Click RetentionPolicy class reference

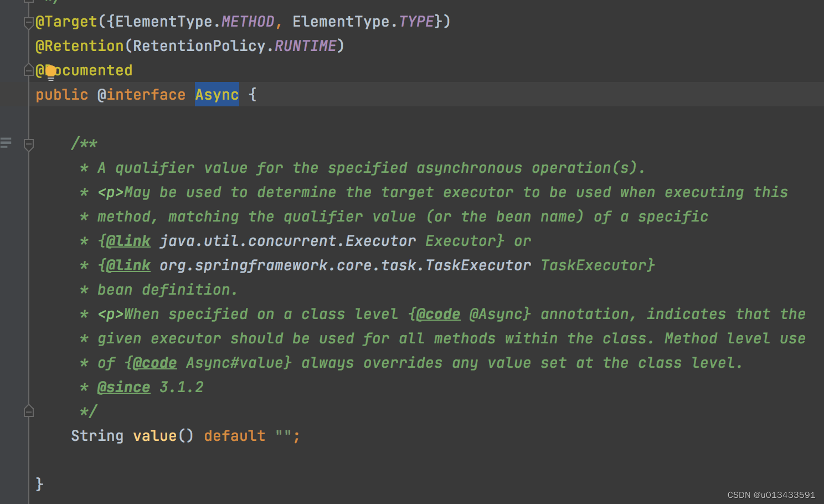pos(199,46)
